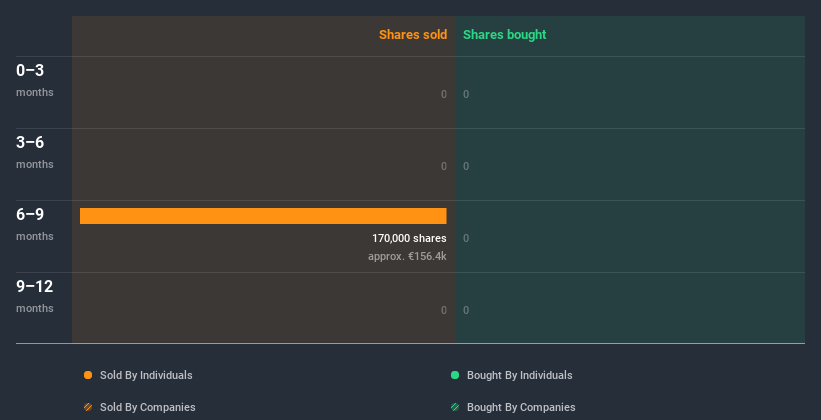Select the Shares sold column header
The height and width of the screenshot is (420, 821).
[412, 35]
